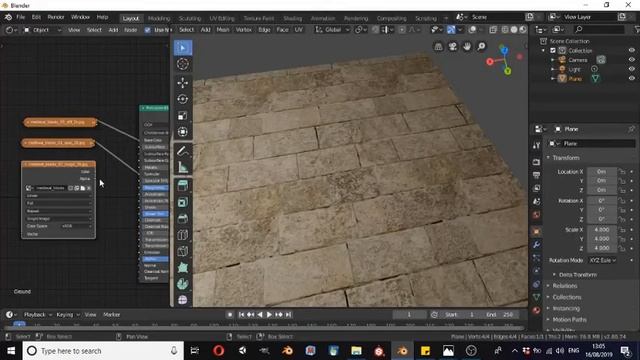Viewport: 640px width, 360px height.
Task: Hide the Plane with its eye icon
Action: coord(631,78)
